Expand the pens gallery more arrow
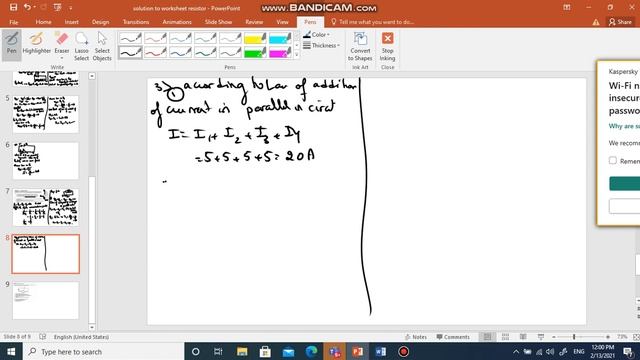This screenshot has width=640, height=360. [297, 54]
